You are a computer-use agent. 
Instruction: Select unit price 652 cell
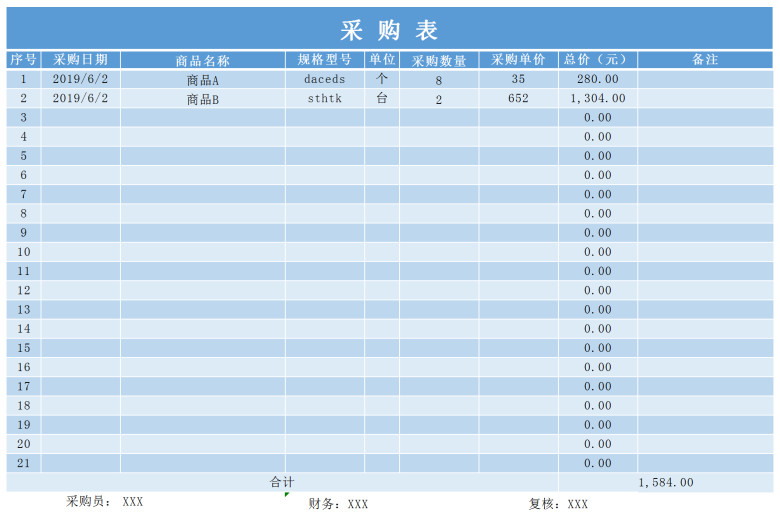(518, 99)
